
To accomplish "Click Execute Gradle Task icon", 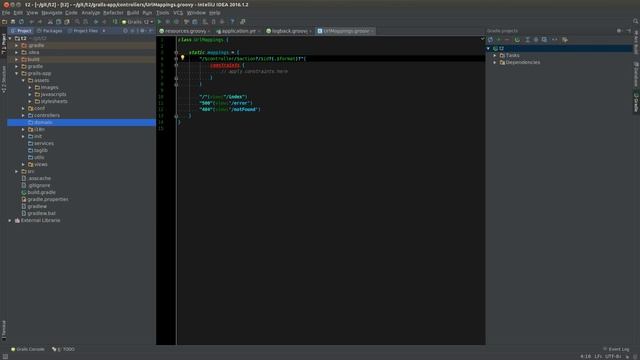I will coord(517,40).
